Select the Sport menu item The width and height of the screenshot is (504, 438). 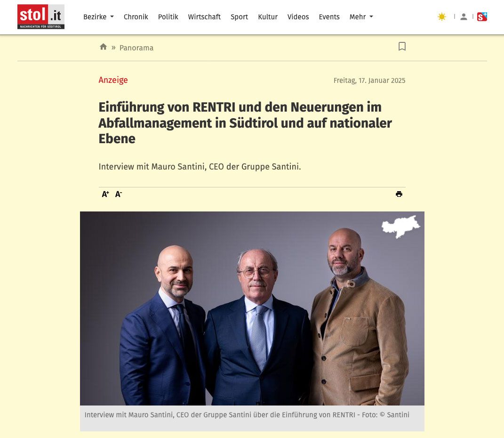(239, 17)
